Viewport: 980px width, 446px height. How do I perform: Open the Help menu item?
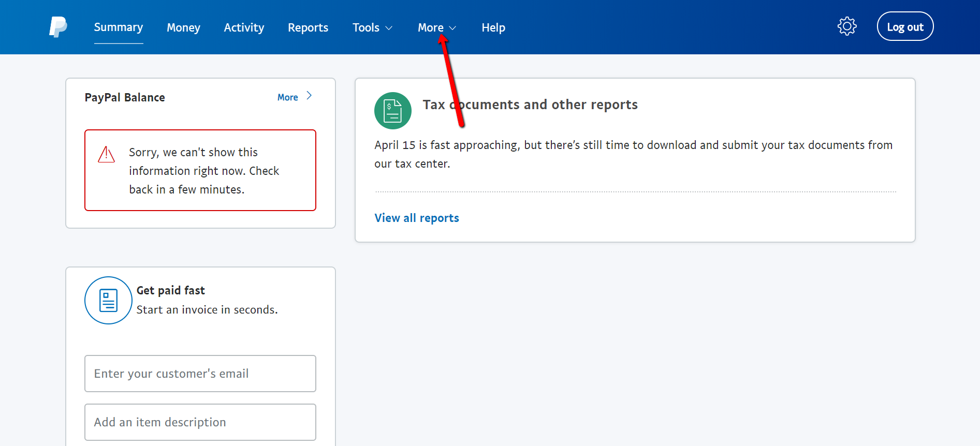(x=493, y=27)
